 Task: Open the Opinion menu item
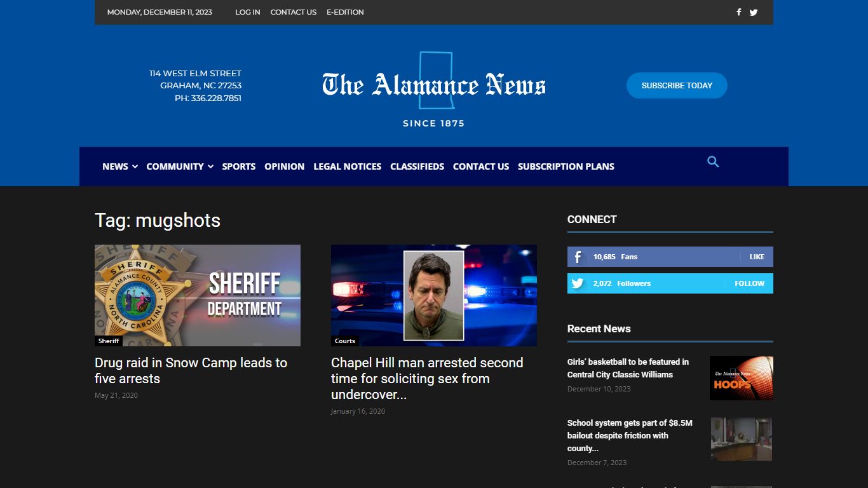point(285,166)
